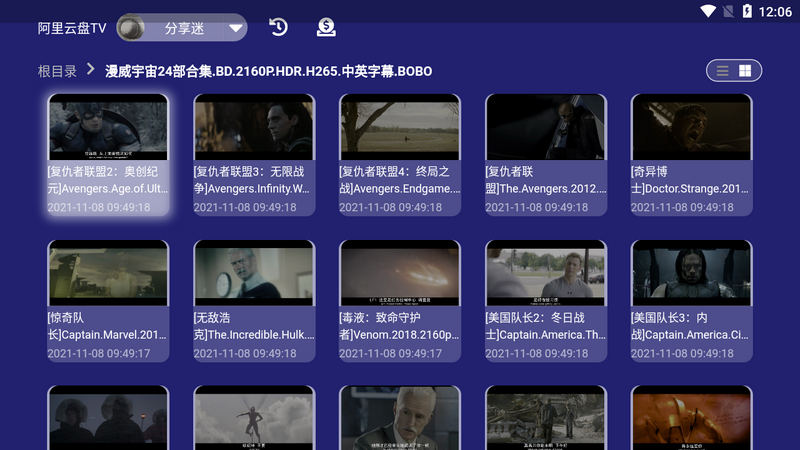
Task: Select The Incredible Hulk video
Action: [254, 300]
